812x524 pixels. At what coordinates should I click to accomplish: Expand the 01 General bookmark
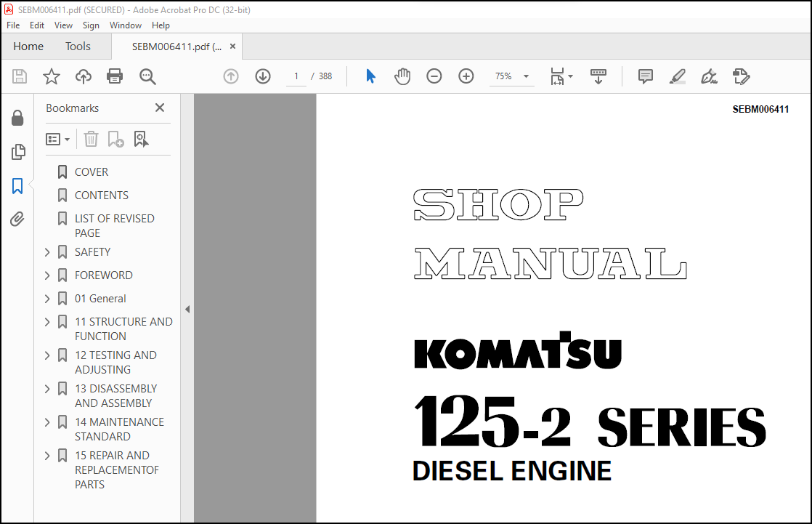(47, 299)
